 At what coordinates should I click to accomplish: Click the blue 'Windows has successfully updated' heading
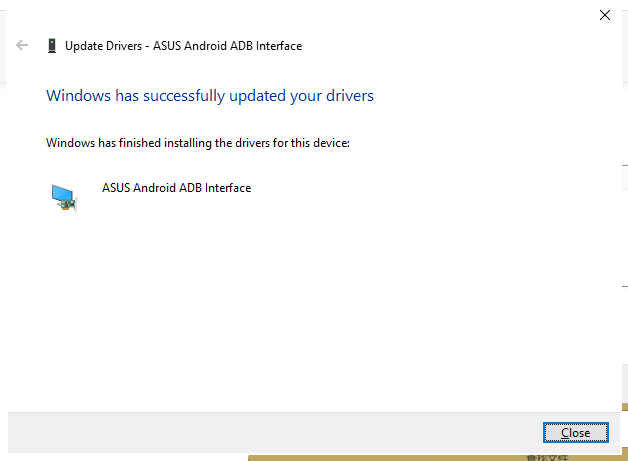tap(210, 96)
